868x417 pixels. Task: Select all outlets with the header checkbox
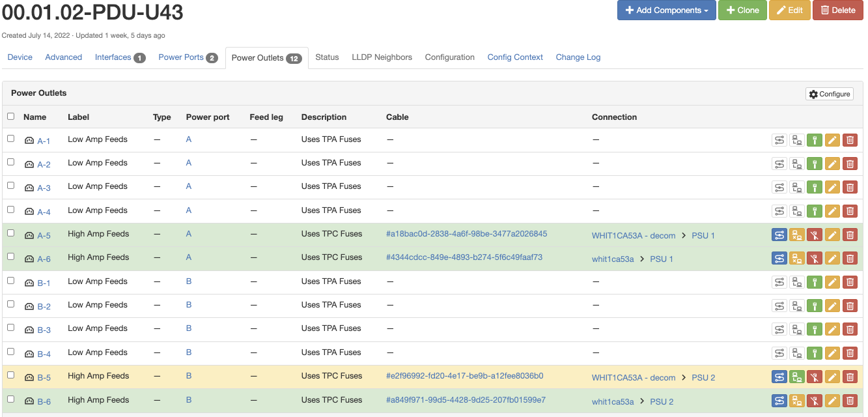coord(10,116)
